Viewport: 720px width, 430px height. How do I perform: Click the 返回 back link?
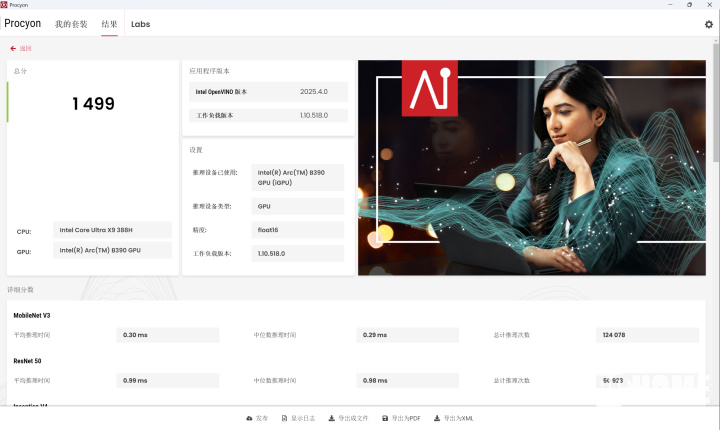point(25,48)
